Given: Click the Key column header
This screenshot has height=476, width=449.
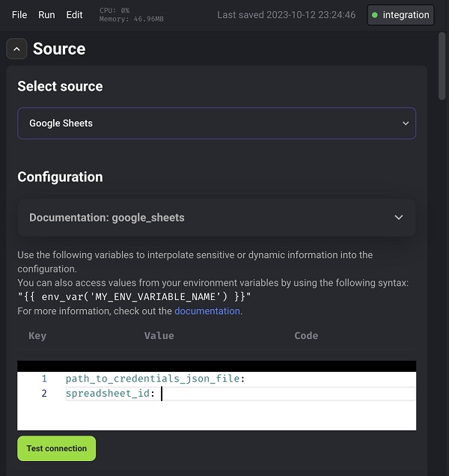Looking at the screenshot, I should [37, 336].
